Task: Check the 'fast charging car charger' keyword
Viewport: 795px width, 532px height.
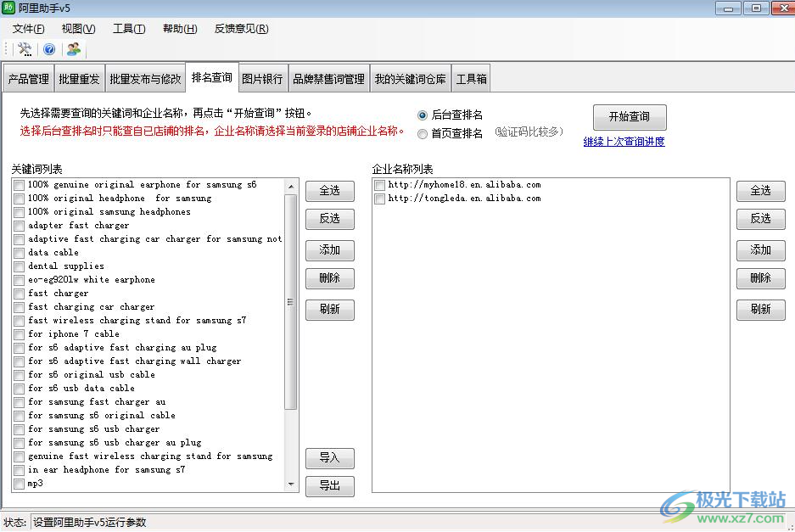Action: click(20, 307)
